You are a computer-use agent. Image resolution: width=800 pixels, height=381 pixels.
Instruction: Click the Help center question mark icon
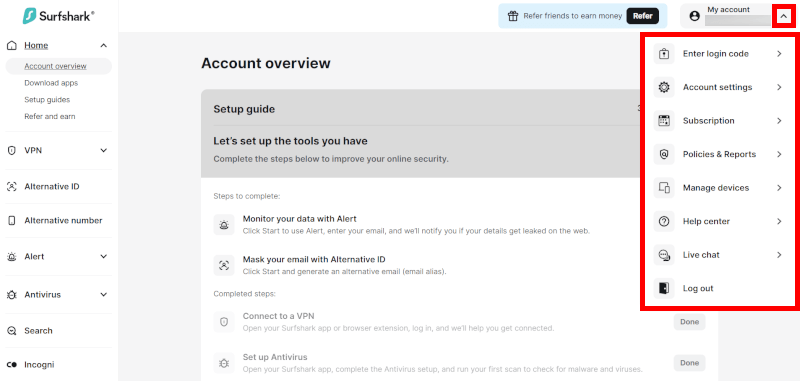coord(664,221)
